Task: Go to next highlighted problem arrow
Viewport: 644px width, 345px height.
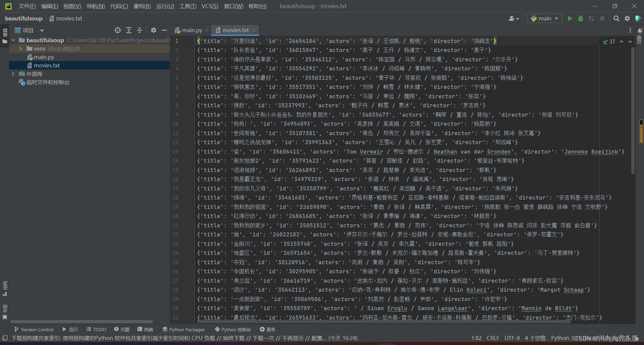Action: tap(630, 42)
